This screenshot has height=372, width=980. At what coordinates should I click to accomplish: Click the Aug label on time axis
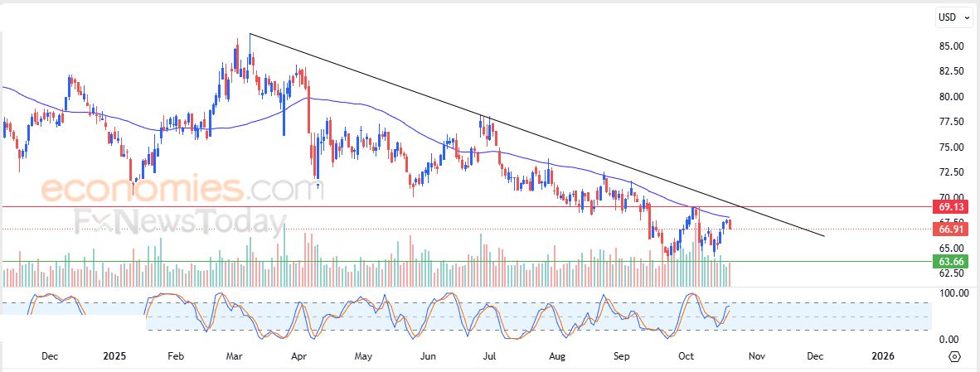pos(556,356)
